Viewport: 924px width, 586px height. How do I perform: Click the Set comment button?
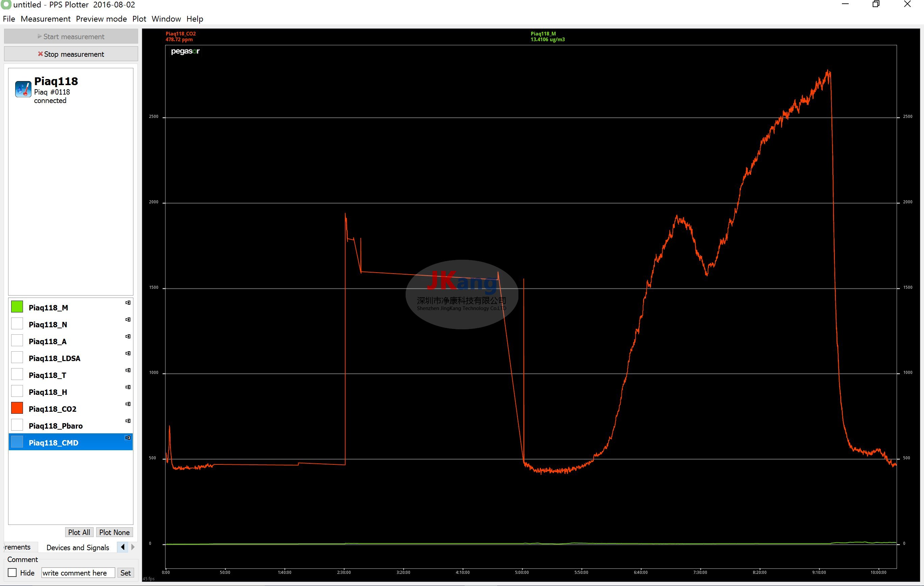click(x=126, y=572)
